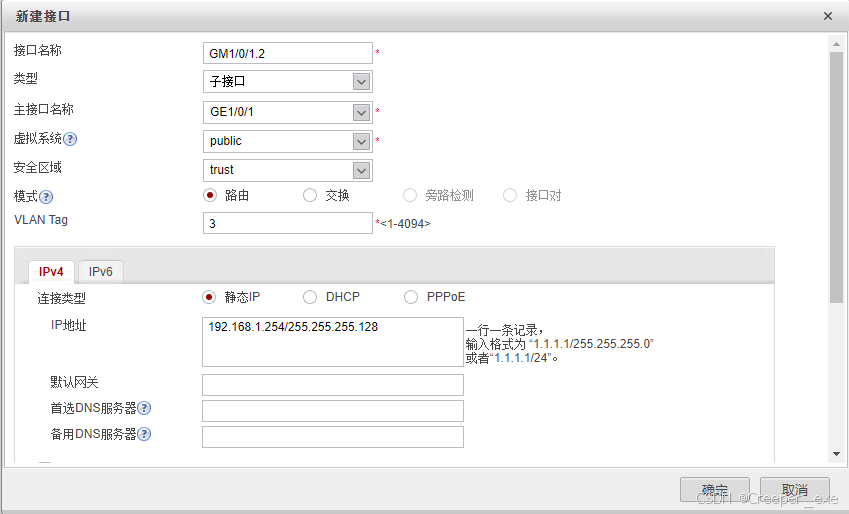The width and height of the screenshot is (849, 514).
Task: Open help icon beside 备用DNS服务器
Action: pos(144,434)
